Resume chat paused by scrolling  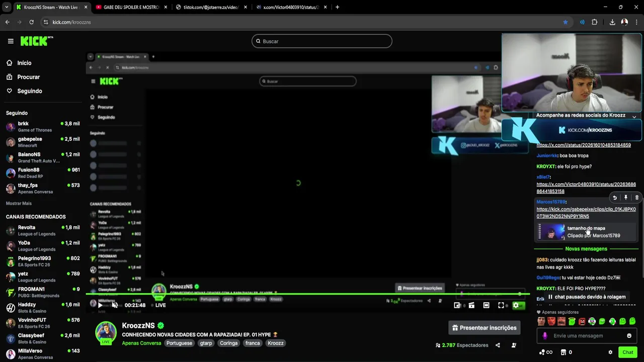(x=587, y=297)
